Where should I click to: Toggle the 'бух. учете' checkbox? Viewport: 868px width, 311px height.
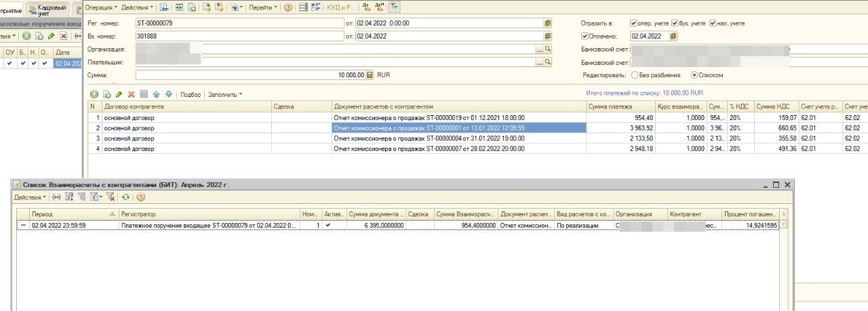click(675, 23)
